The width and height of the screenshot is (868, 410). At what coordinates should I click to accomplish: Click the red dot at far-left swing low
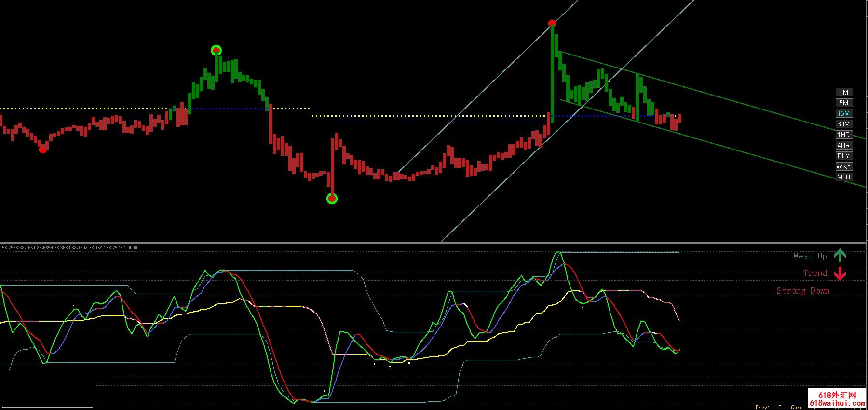[43, 150]
